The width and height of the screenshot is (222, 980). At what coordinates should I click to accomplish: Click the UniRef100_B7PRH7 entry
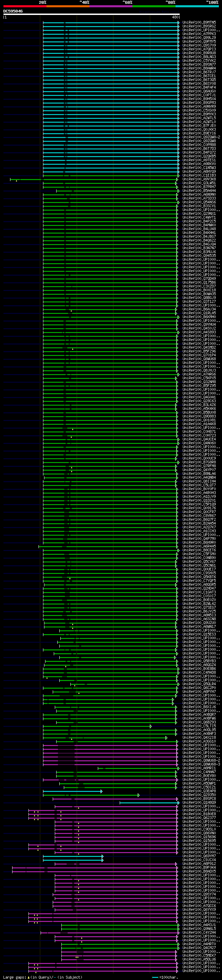pyautogui.click(x=199, y=187)
